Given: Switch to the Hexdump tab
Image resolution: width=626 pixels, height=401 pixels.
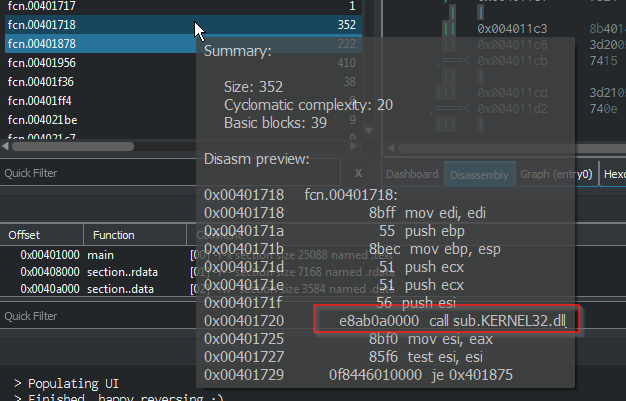Looking at the screenshot, I should (613, 174).
